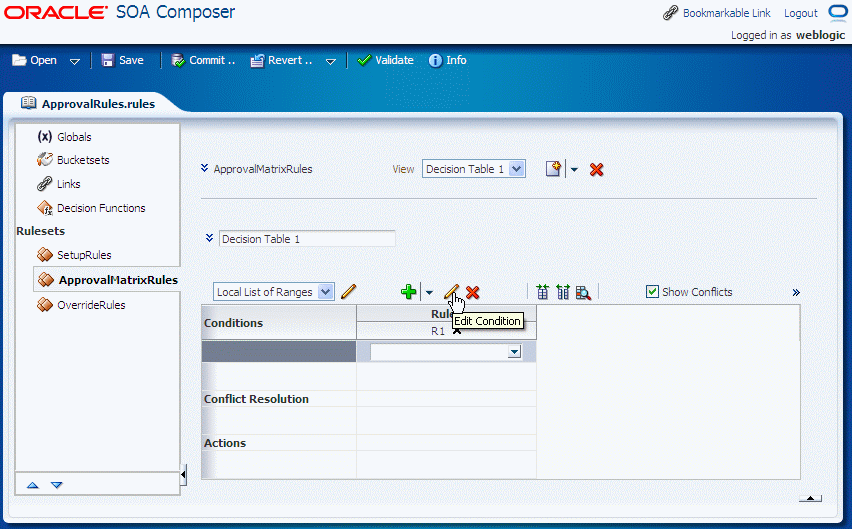Click the OverrideRules ruleset icon
Image resolution: width=852 pixels, height=529 pixels.
[x=45, y=305]
